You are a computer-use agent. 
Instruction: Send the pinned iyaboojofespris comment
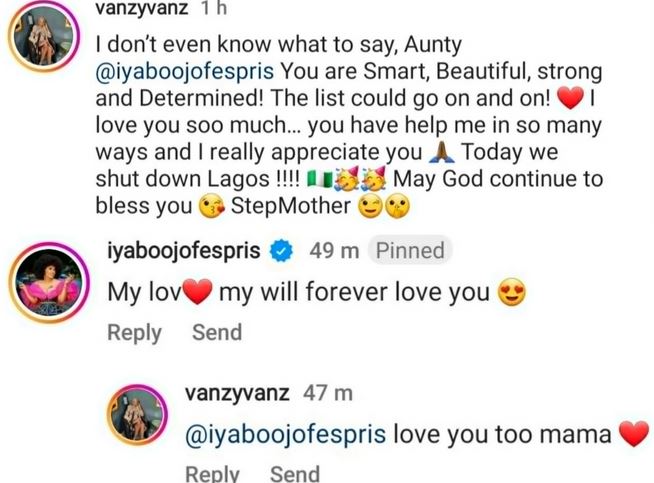pyautogui.click(x=217, y=331)
